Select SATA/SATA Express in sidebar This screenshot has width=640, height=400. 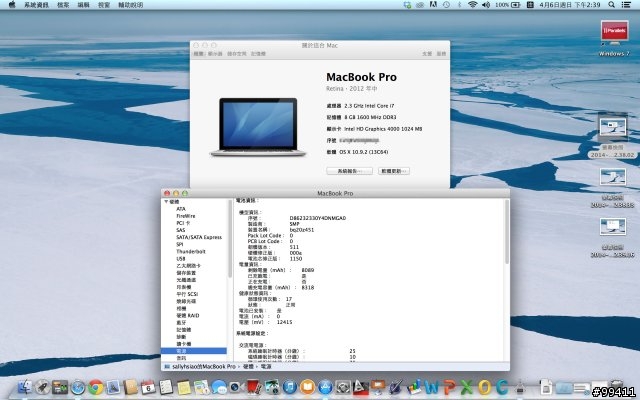[199, 237]
